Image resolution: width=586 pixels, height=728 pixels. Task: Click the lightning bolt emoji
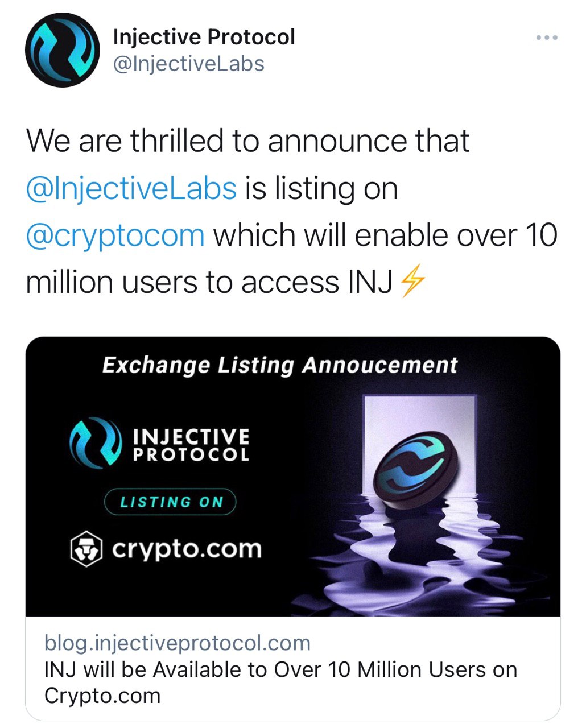click(412, 282)
